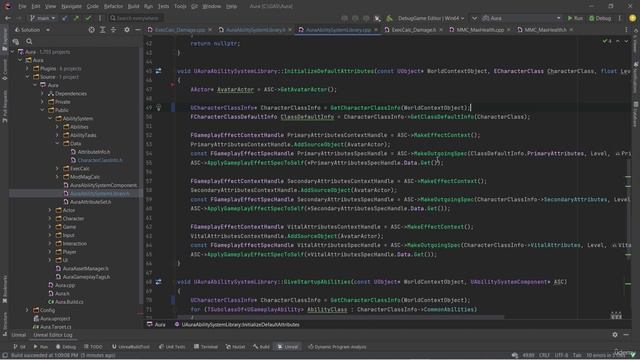Expand the Config folder
The image size is (640, 360).
(x=27, y=310)
